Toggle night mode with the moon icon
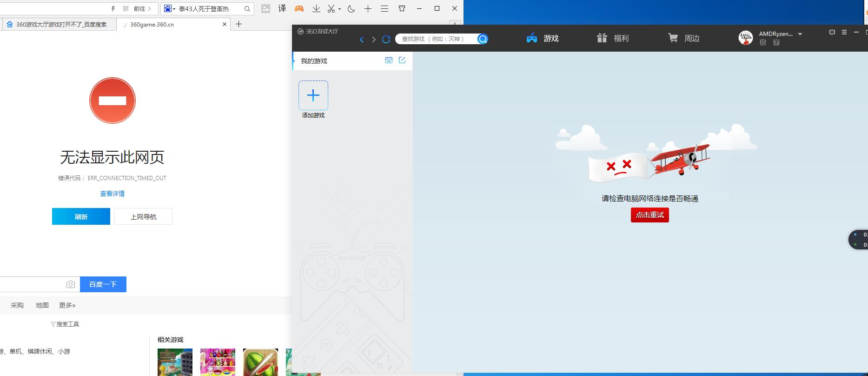Viewport: 868px width, 376px height. coord(351,8)
